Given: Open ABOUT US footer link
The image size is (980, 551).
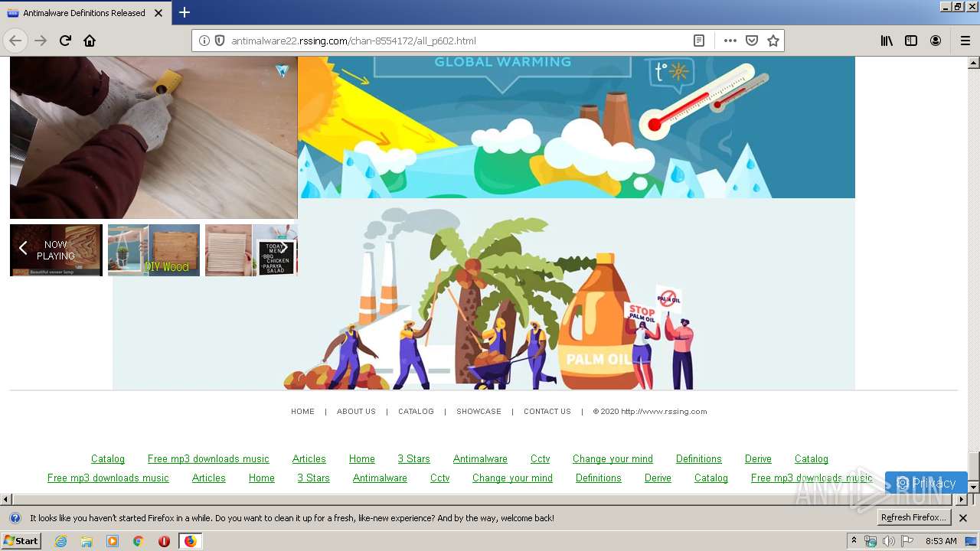Looking at the screenshot, I should 356,412.
